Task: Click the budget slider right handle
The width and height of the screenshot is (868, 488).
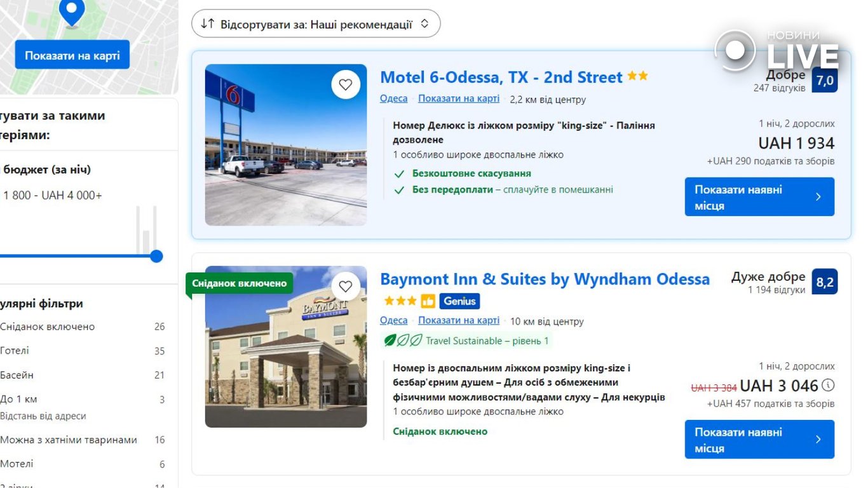Action: pyautogui.click(x=156, y=256)
